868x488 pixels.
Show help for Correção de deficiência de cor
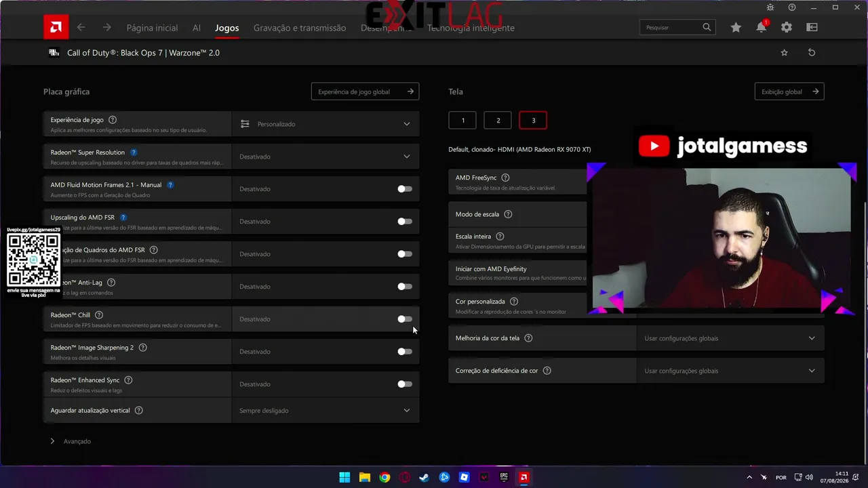pos(547,371)
